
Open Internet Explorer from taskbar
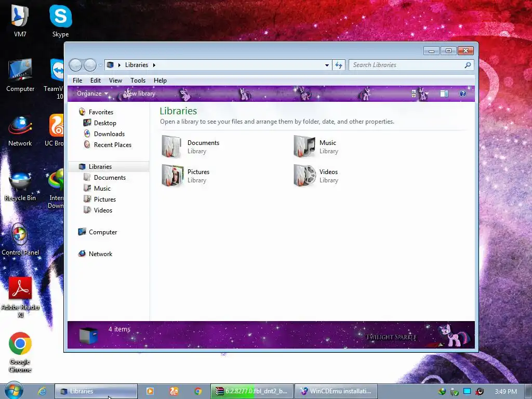click(42, 391)
